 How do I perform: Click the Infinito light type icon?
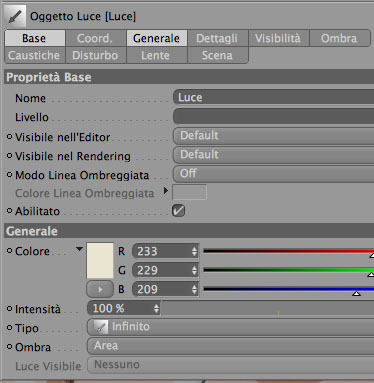click(100, 327)
